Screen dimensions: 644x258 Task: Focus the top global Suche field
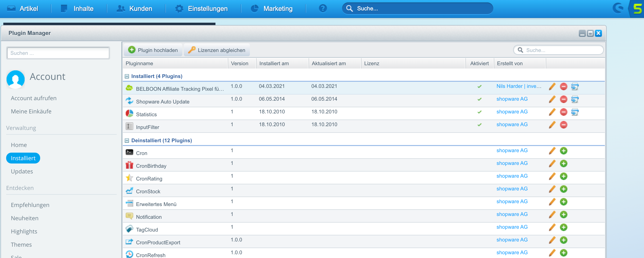pyautogui.click(x=417, y=9)
